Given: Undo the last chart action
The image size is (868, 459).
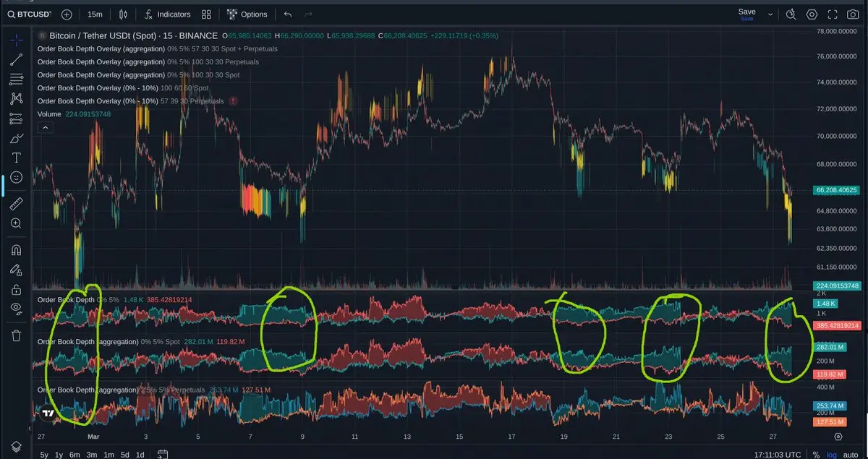Looking at the screenshot, I should (x=288, y=14).
